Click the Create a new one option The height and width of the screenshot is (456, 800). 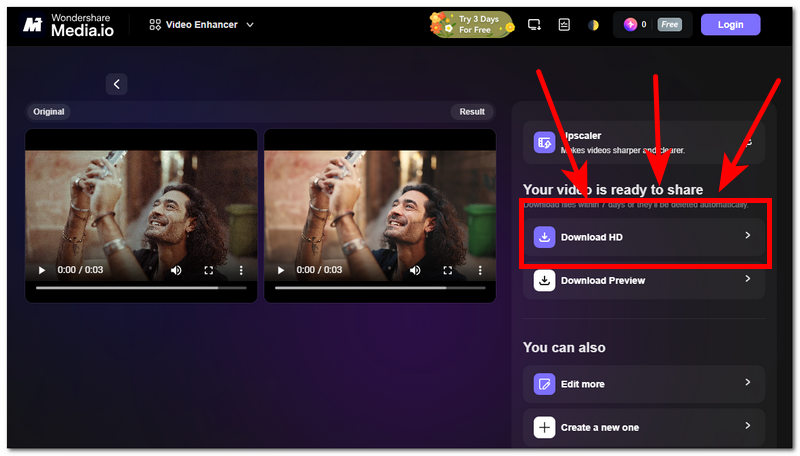tap(644, 427)
